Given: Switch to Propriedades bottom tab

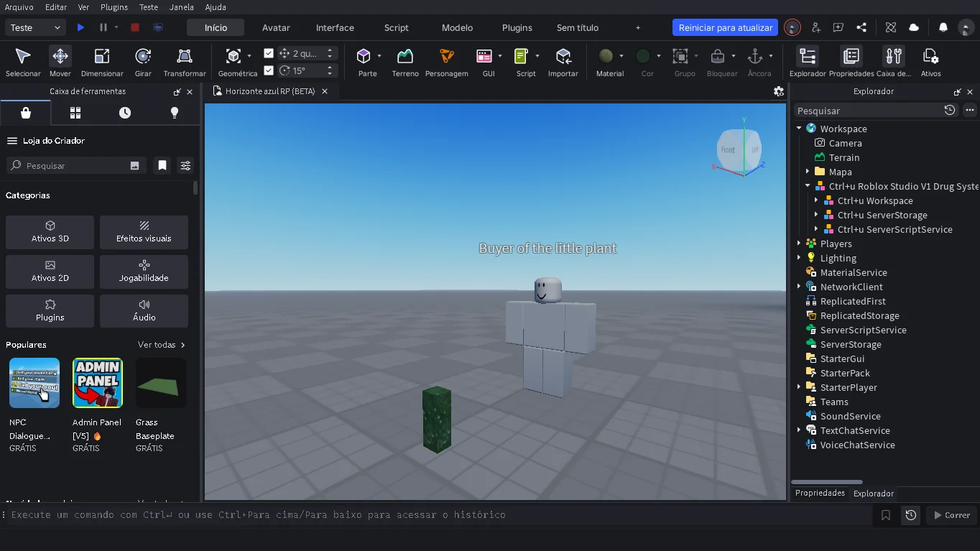Looking at the screenshot, I should pyautogui.click(x=820, y=493).
